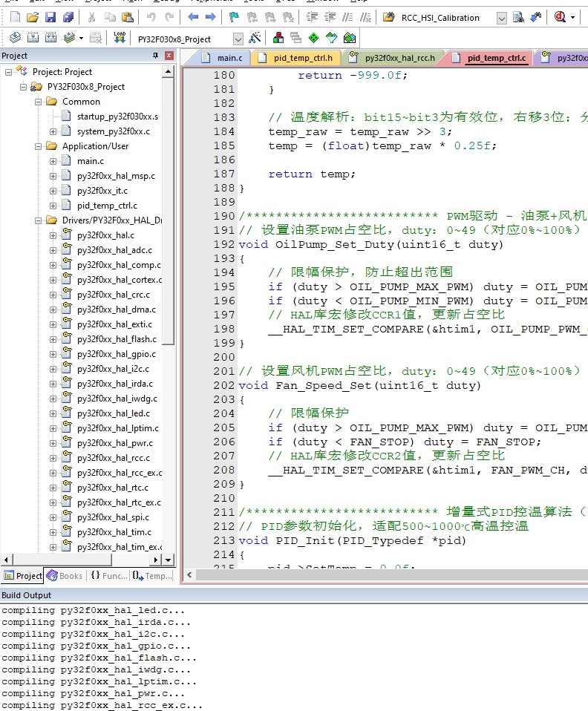Screen dimensions: 588x711
Task: Open the RCC_HSI_Calibration find dropdown
Action: (x=501, y=18)
